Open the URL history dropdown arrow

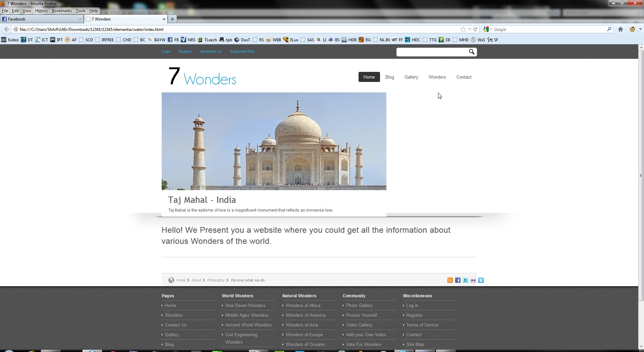click(470, 29)
